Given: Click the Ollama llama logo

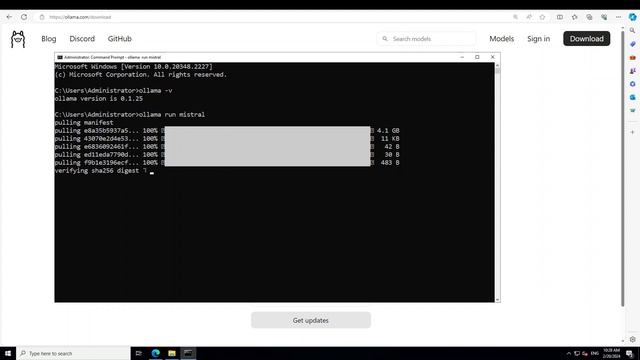Looking at the screenshot, I should click(18, 39).
